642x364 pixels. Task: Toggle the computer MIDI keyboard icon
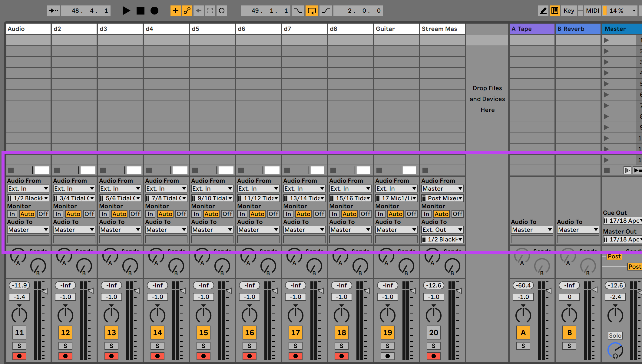click(555, 11)
